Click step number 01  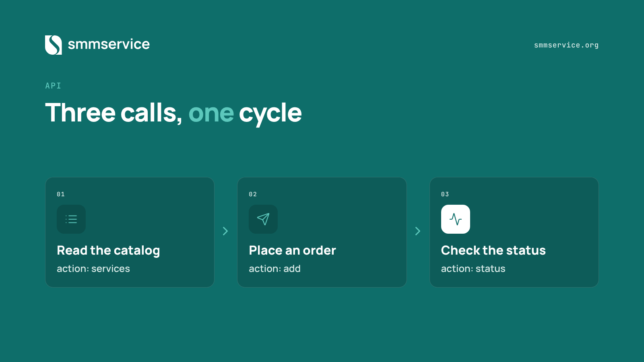tap(61, 194)
